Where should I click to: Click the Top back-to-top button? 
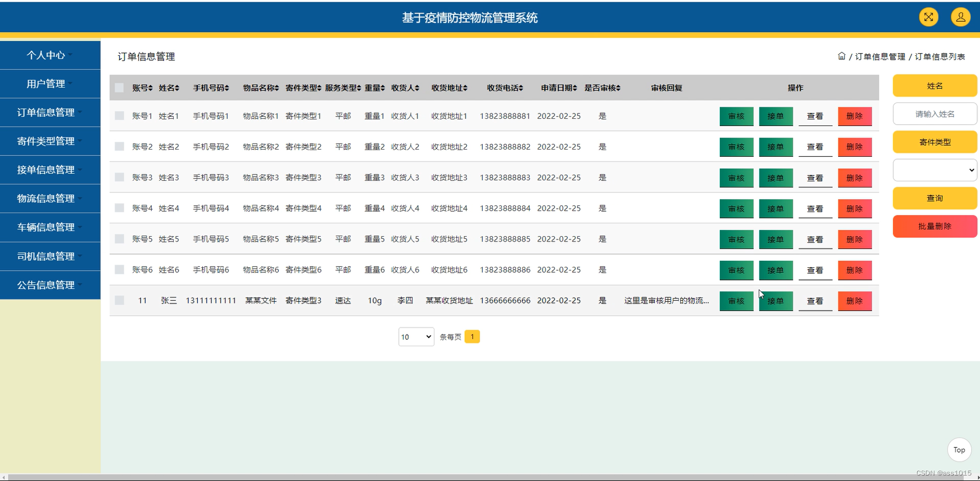coord(959,450)
